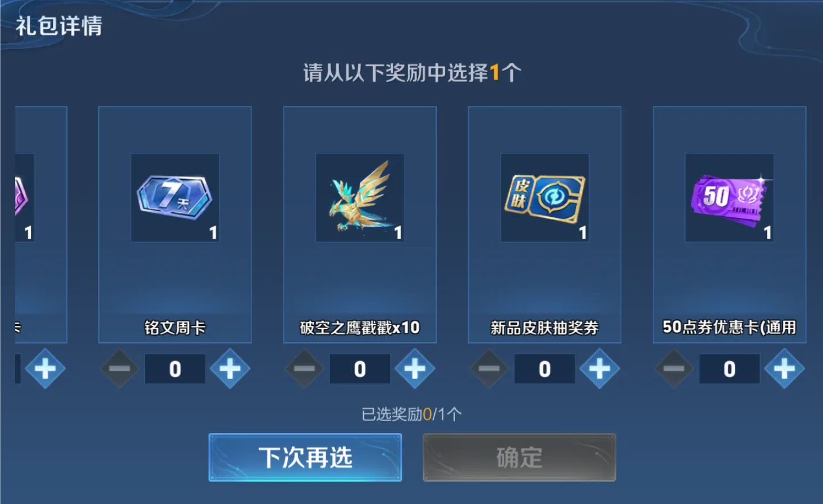Choose the 新品皮肤抽奖券 ticket icon

coord(544,198)
